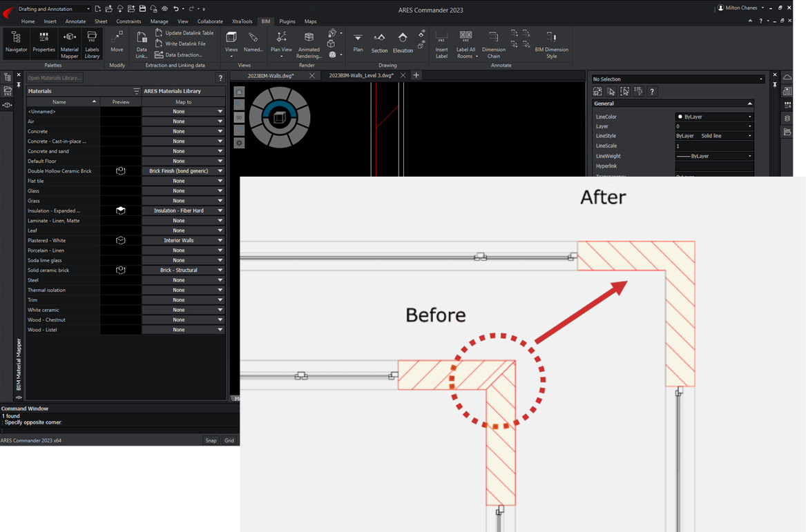Add a new drawing tab with plus button

(x=416, y=75)
